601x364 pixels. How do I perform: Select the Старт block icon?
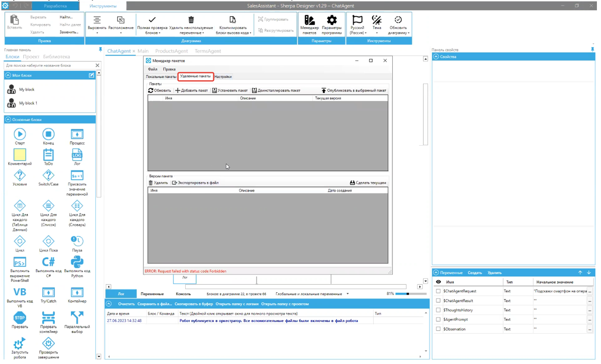tap(20, 134)
